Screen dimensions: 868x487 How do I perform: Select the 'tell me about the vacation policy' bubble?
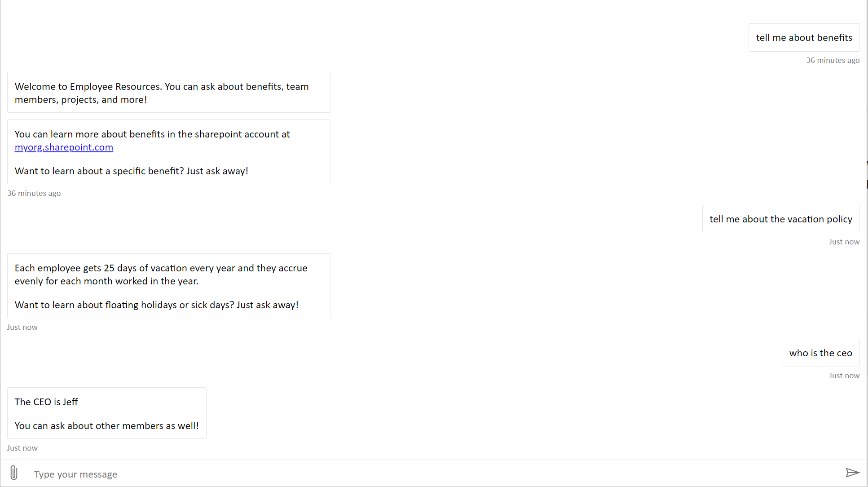[x=781, y=219]
